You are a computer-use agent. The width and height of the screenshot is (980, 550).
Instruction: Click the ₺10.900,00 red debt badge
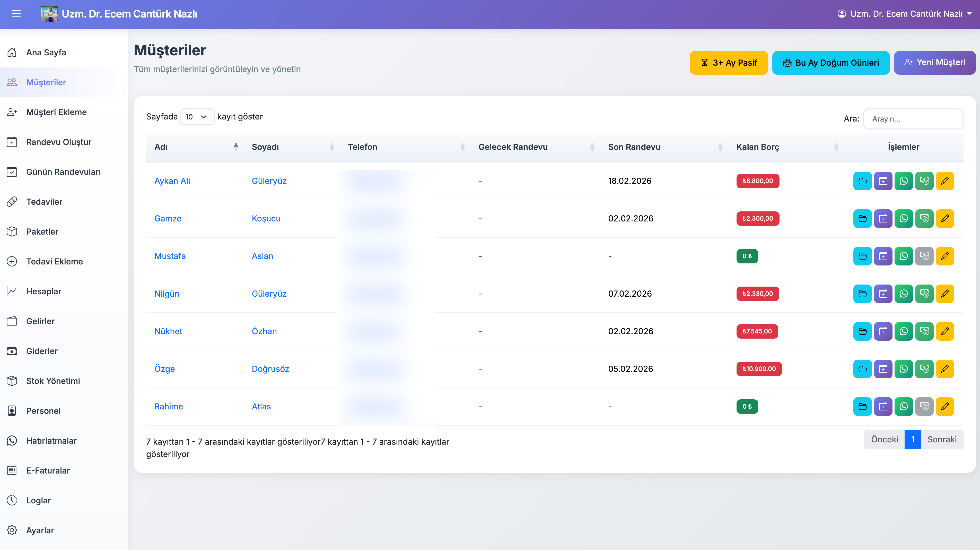(759, 369)
